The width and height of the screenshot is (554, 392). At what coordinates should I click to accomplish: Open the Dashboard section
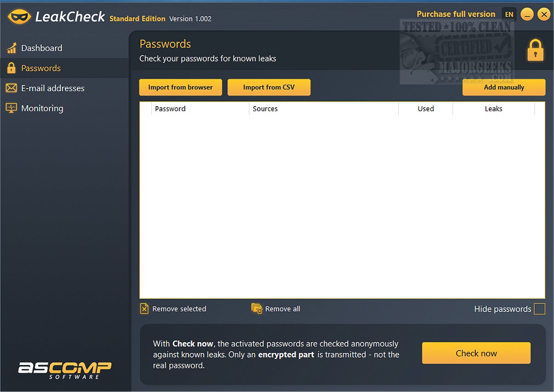coord(64,48)
